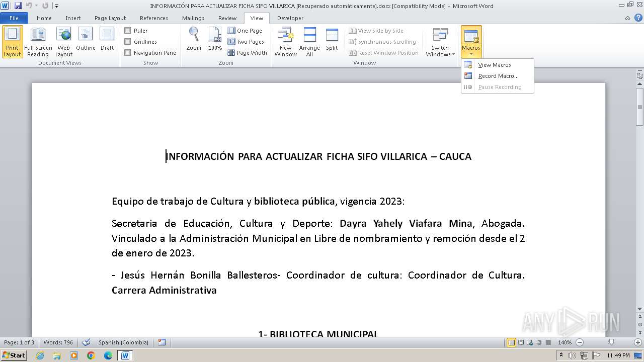Collapse the Macros dropdown menu
Screen dimensions: 644x362
(x=471, y=42)
